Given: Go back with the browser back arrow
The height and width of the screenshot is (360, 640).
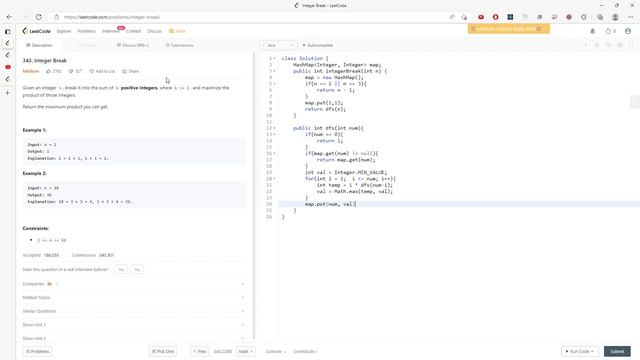Looking at the screenshot, I should (9, 17).
